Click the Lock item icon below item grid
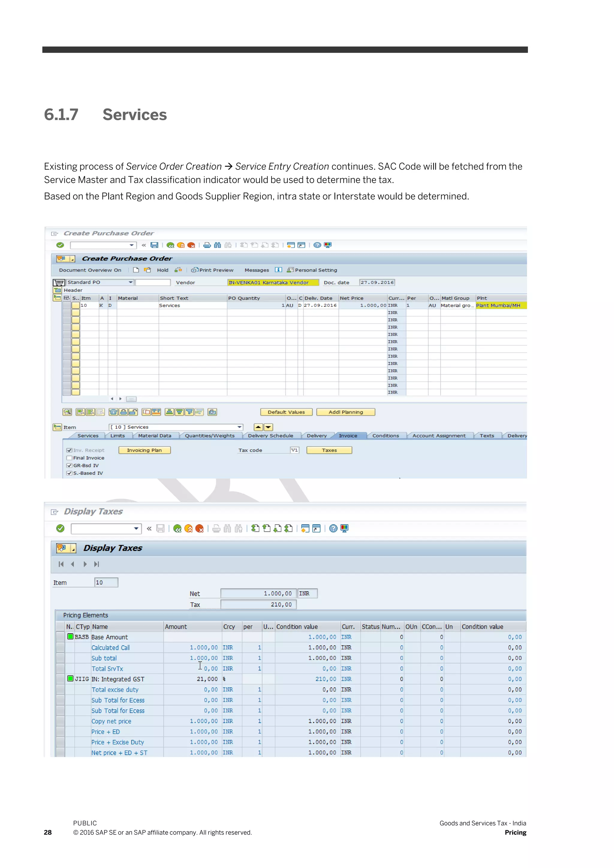The height and width of the screenshot is (868, 614). (123, 412)
